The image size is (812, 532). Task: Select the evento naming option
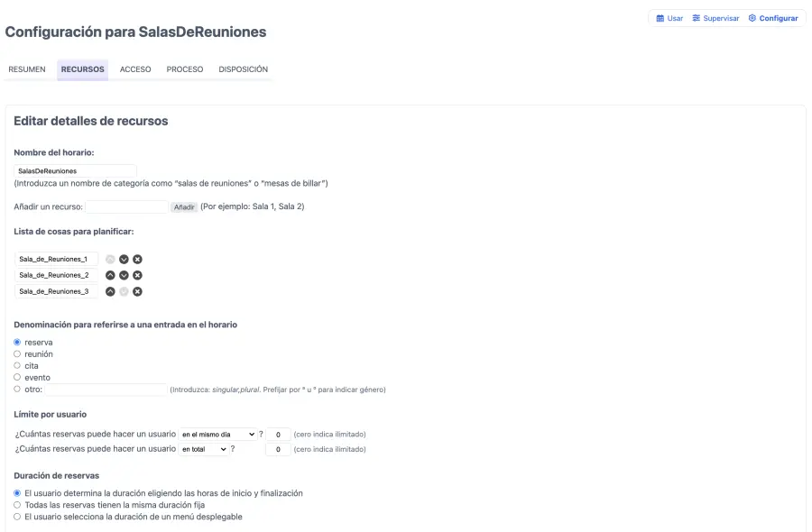tap(15, 377)
